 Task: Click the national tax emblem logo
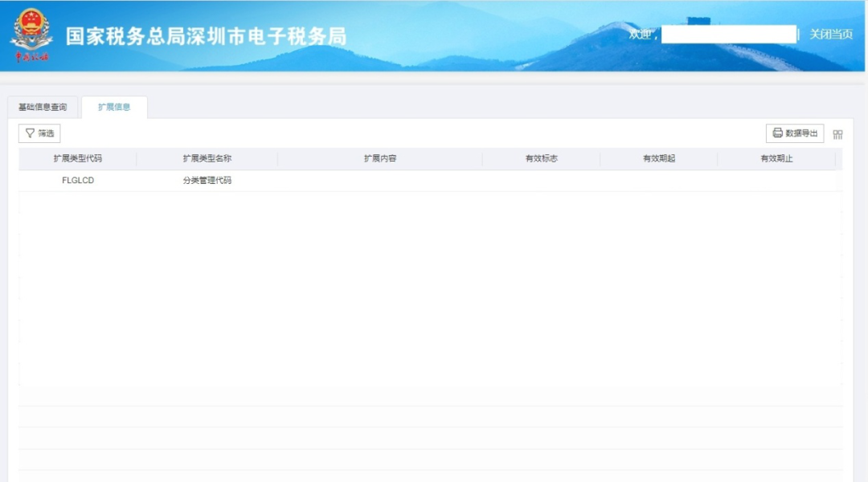click(x=31, y=35)
